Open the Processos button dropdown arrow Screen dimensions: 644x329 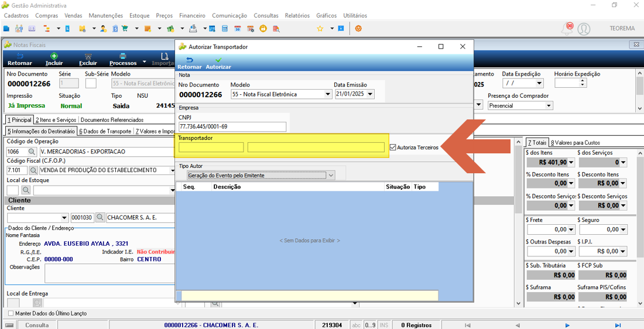144,63
